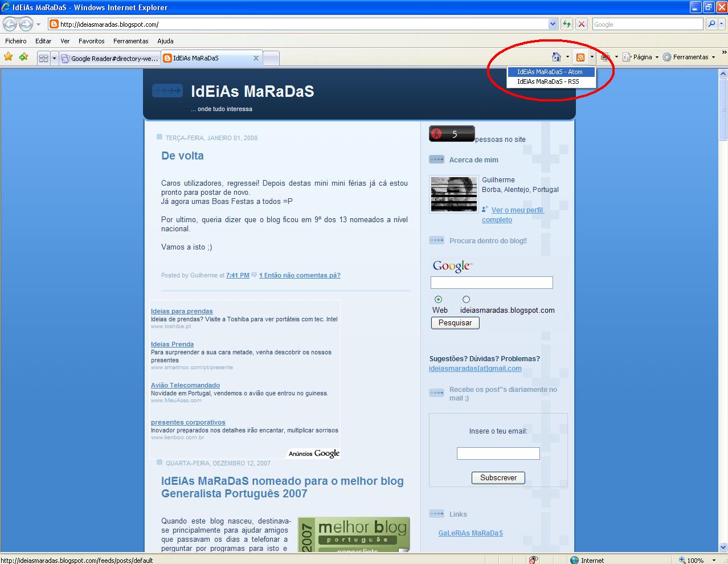Click the Anúncios Google label
Image resolution: width=728 pixels, height=564 pixels.
[314, 453]
